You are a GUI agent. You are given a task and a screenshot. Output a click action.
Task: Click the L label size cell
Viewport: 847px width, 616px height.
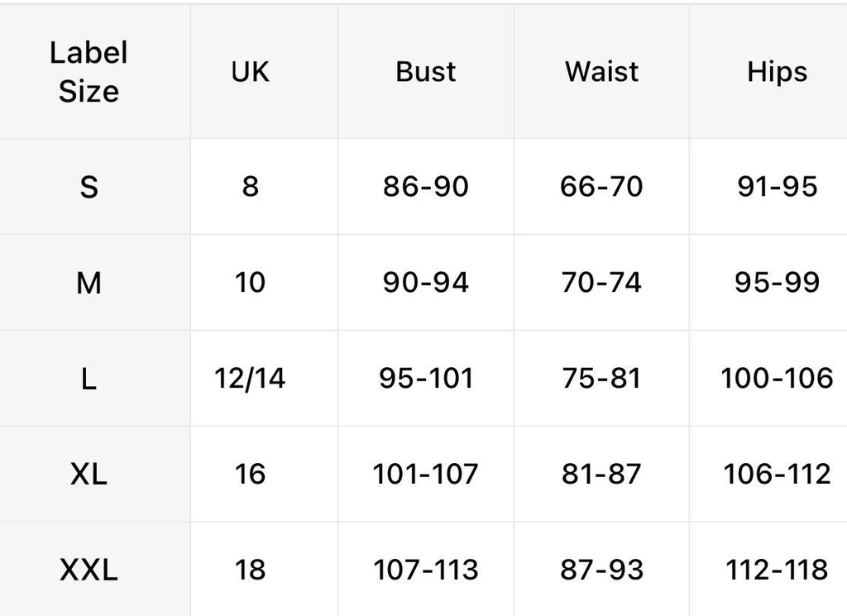click(x=89, y=379)
